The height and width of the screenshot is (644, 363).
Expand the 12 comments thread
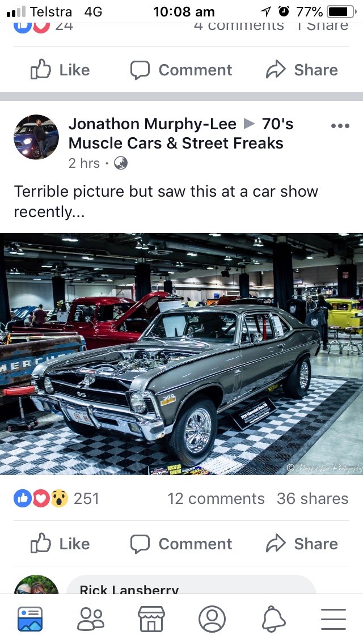tap(216, 499)
